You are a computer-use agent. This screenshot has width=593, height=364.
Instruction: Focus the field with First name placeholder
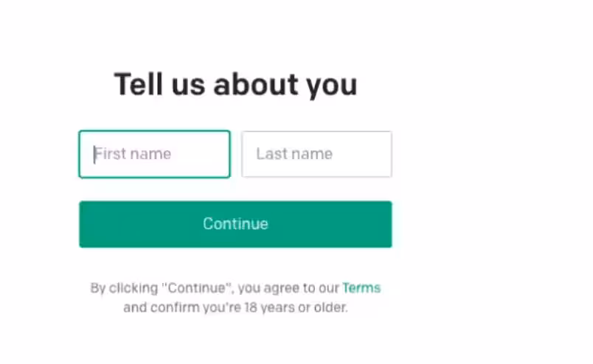tap(154, 154)
